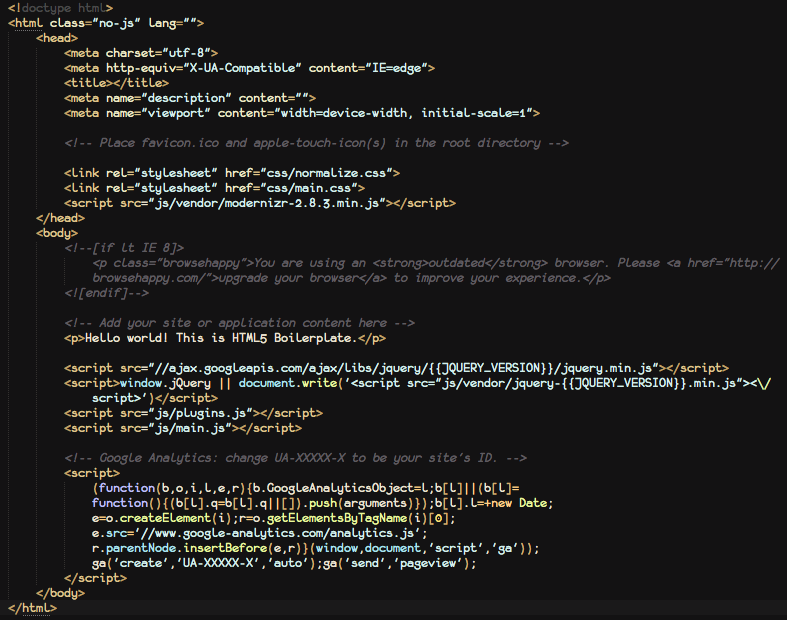Viewport: 787px width, 620px height.
Task: Click the window.jQuery || document.write line
Action: 418,384
